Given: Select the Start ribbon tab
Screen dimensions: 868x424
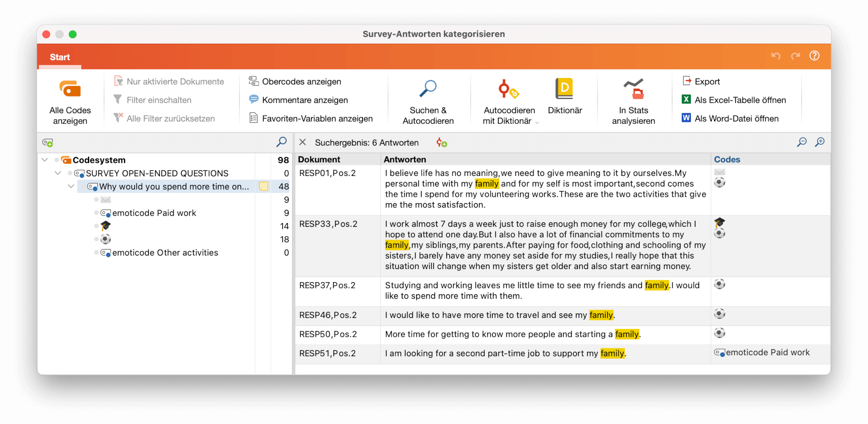Looking at the screenshot, I should (x=60, y=57).
